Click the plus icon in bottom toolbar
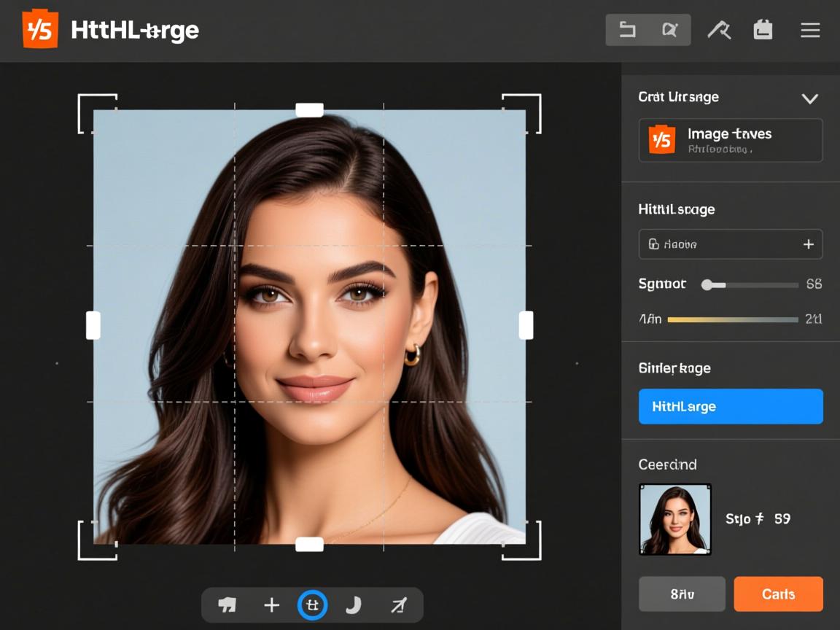 pyautogui.click(x=271, y=605)
